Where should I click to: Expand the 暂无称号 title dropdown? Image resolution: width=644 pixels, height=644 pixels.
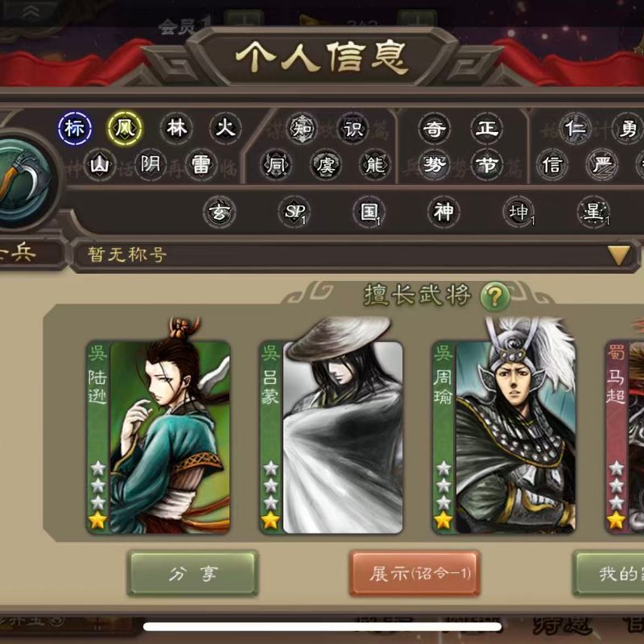(356, 254)
